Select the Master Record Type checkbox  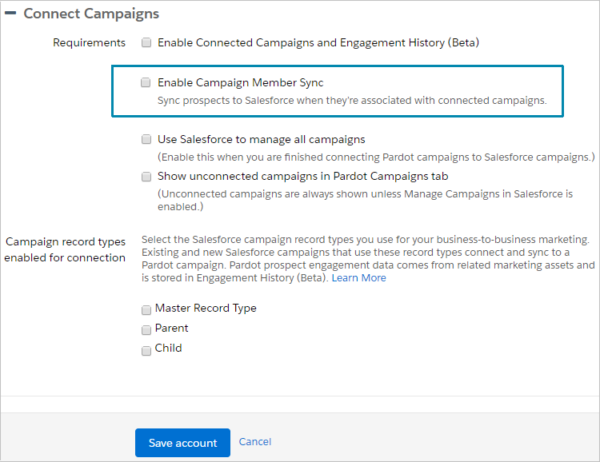coord(146,310)
